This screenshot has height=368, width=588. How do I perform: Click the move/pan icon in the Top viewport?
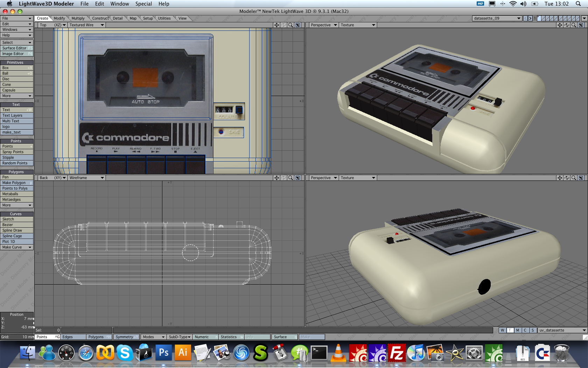coord(276,25)
